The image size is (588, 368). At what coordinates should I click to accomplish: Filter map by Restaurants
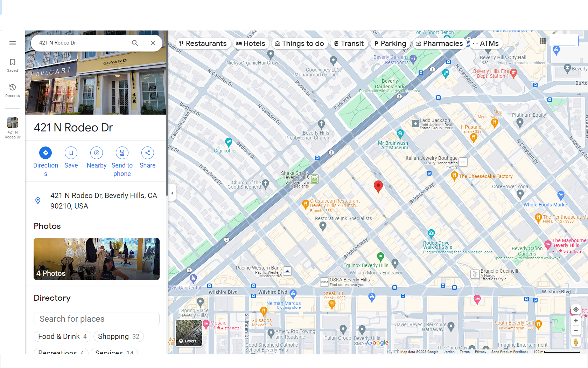[x=203, y=43]
